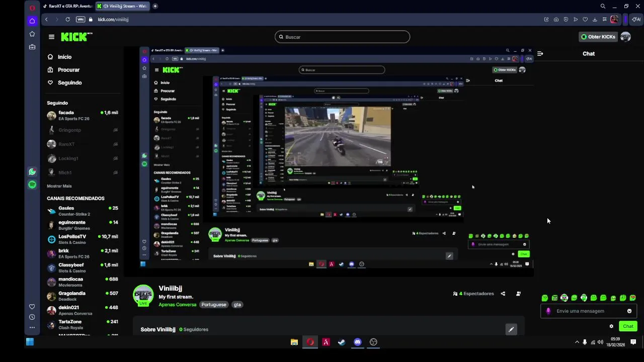The image size is (644, 362).
Task: Open the user profile avatar menu
Action: pyautogui.click(x=626, y=37)
